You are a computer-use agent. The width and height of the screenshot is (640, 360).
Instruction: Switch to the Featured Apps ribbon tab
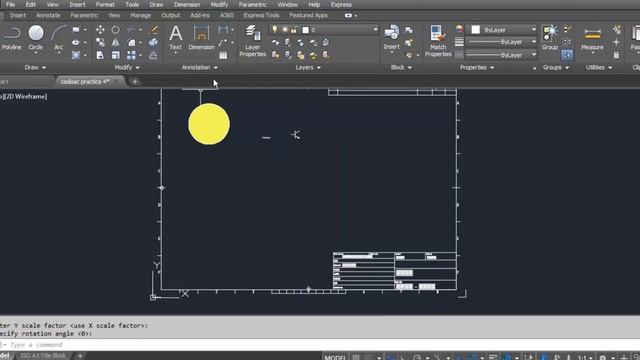[x=309, y=15]
